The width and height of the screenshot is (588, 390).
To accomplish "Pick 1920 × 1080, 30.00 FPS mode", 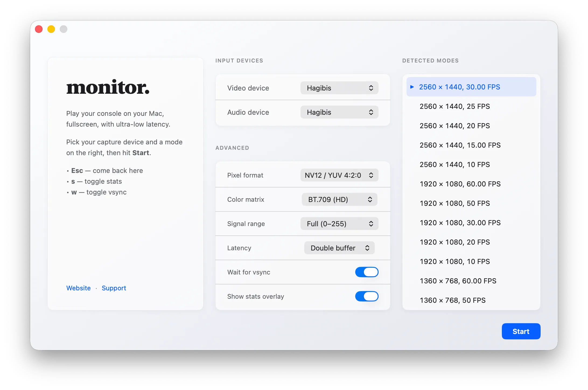I will click(471, 223).
